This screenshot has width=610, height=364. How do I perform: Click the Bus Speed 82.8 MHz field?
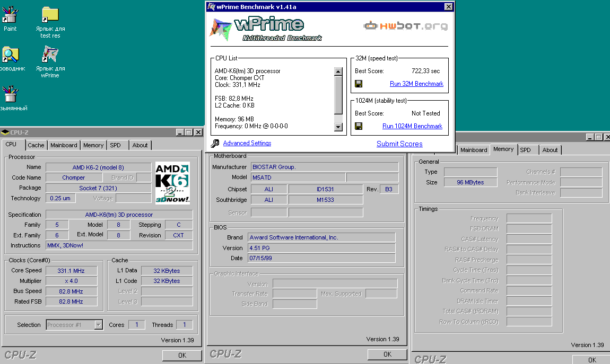[71, 291]
